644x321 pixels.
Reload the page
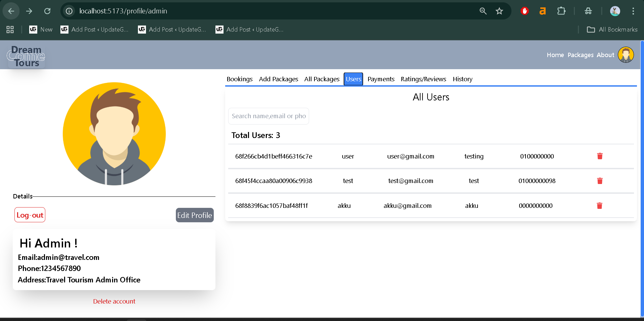tap(47, 11)
